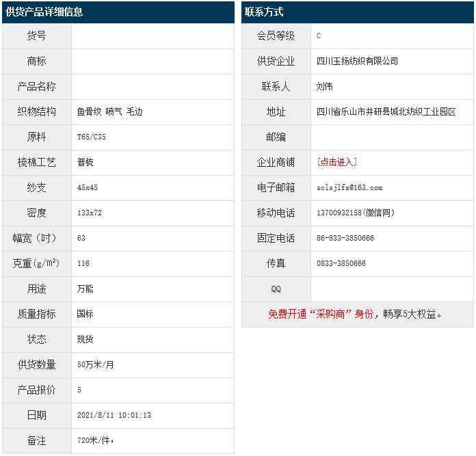Click the date value 2021/8/11 10:01:13

pos(114,415)
